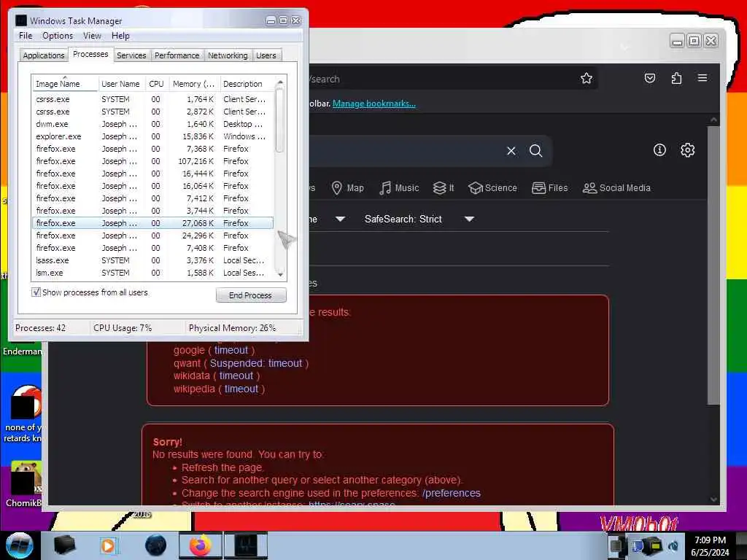
Task: Open the File menu in Task Manager
Action: coord(26,36)
